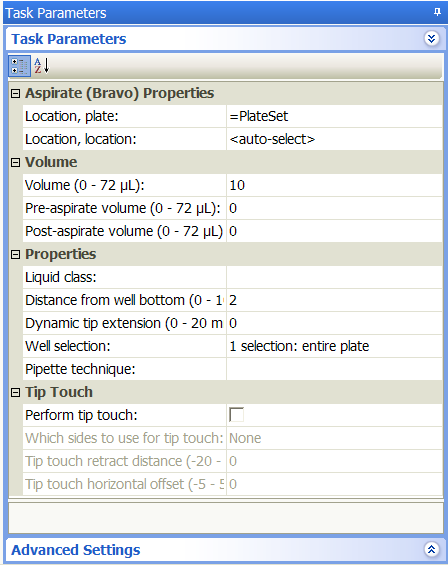Switch to categorized view icon
This screenshot has height=565, width=448.
(19, 66)
